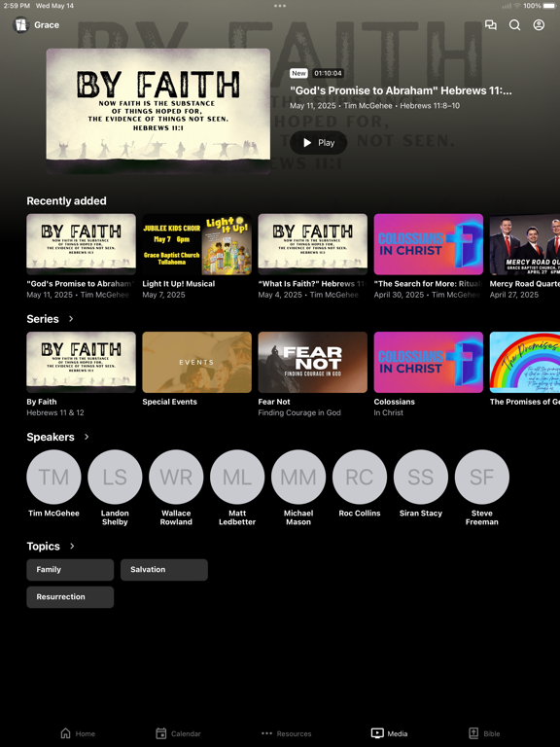
Task: Open the chat messages icon
Action: [x=490, y=24]
